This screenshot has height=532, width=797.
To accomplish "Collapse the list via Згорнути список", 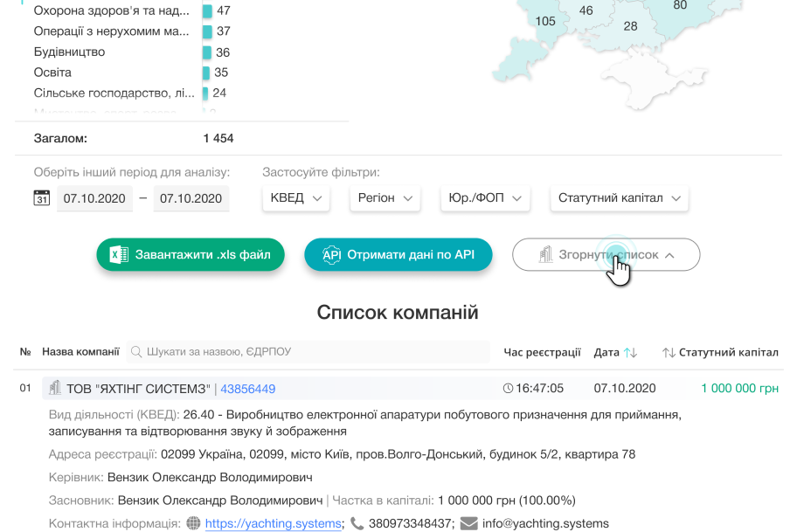I will [606, 254].
